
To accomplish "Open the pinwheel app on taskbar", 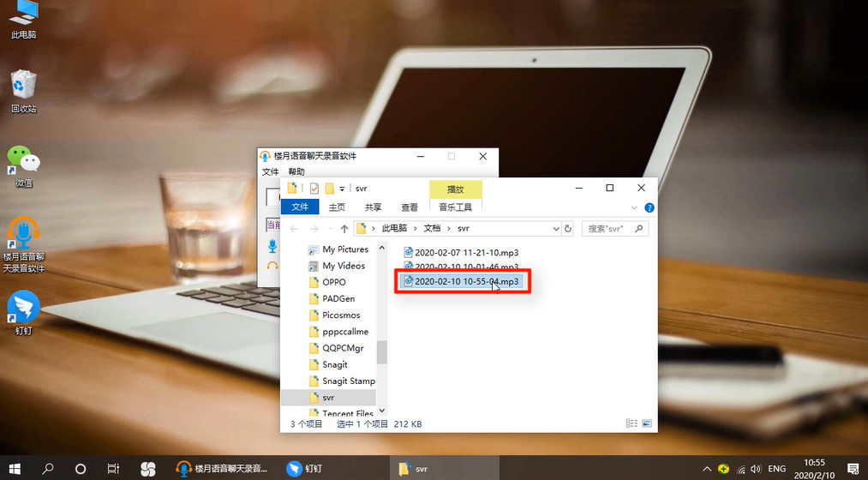I will (147, 469).
